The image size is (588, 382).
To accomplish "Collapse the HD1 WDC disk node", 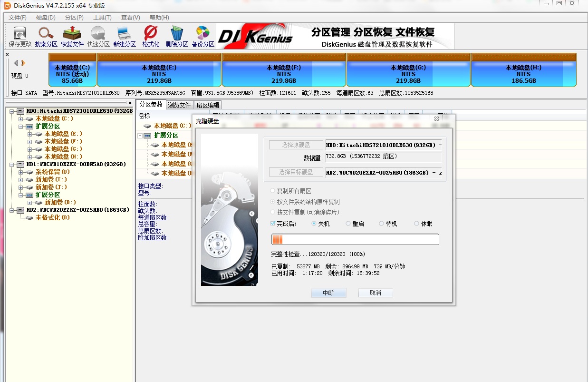I will (12, 164).
